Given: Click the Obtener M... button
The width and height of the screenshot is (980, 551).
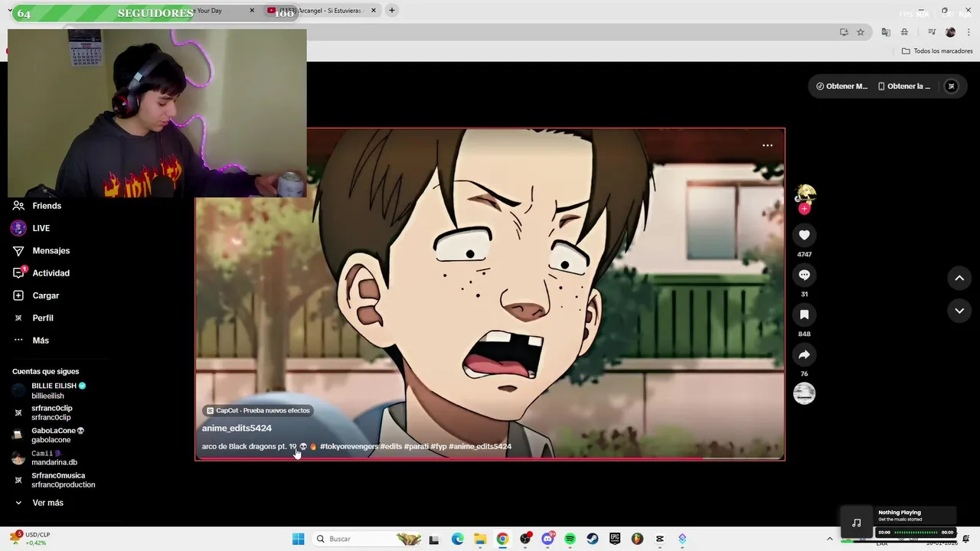Looking at the screenshot, I should pos(841,86).
